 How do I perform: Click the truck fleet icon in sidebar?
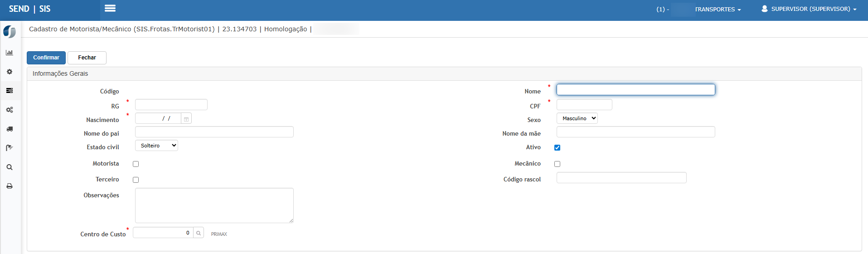[x=10, y=129]
